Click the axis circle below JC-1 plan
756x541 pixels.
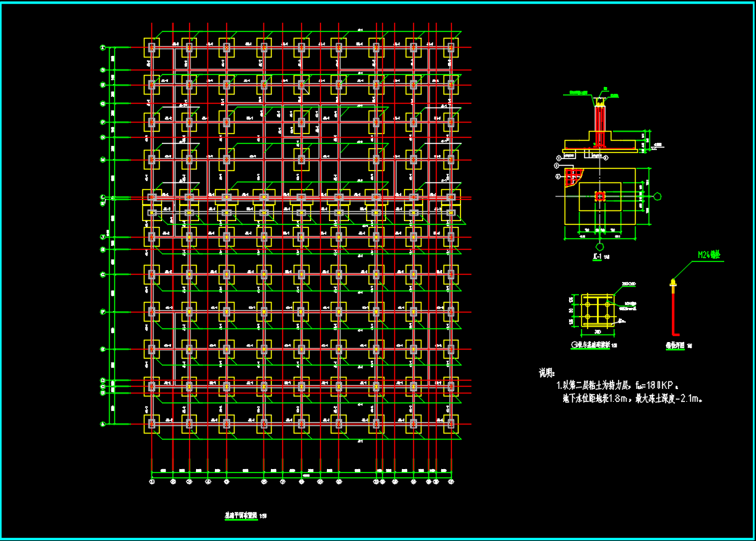click(x=600, y=247)
